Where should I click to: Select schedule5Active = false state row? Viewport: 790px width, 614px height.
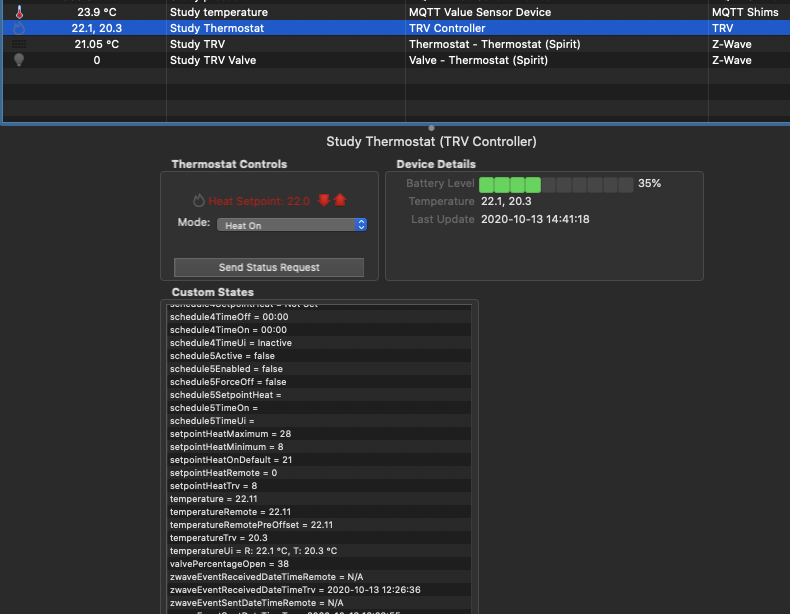(319, 356)
